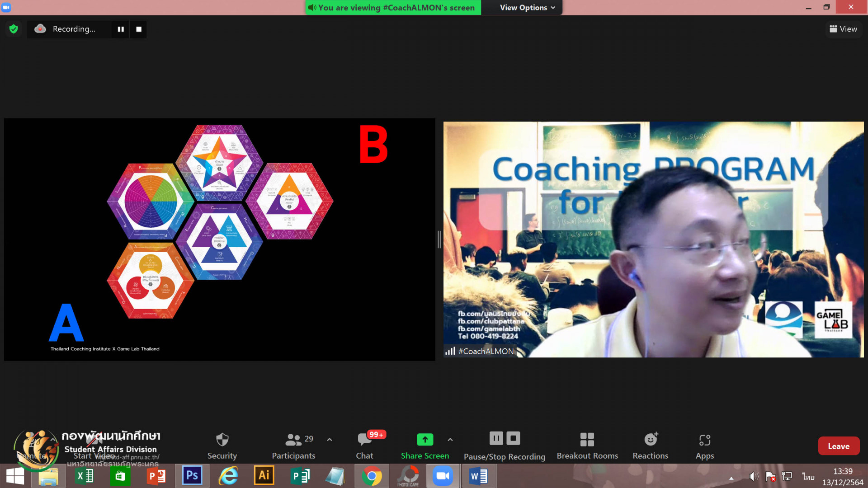This screenshot has height=488, width=868.
Task: Open the Participants panel
Action: (293, 440)
